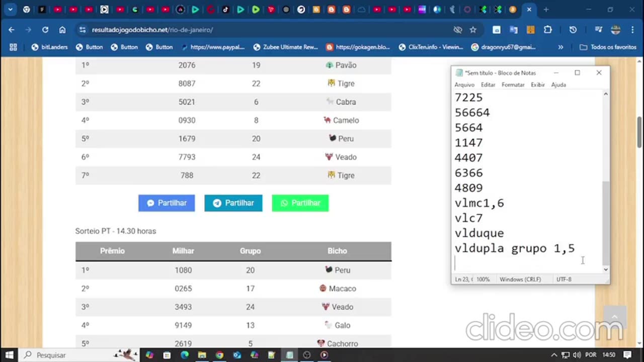
Task: Open the apps grid in bookmarks bar
Action: 13,47
